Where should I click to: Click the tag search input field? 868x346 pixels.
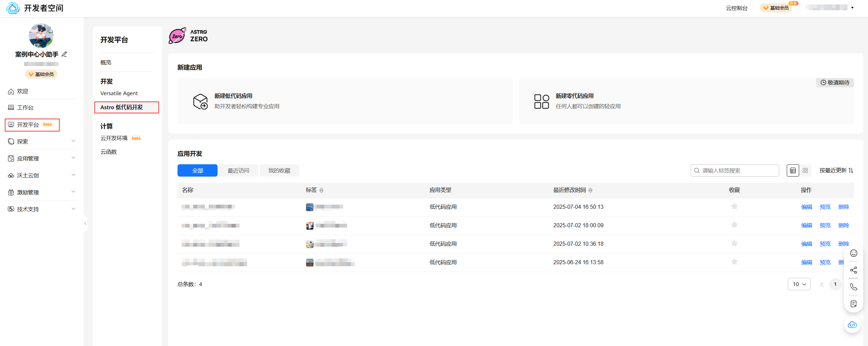[737, 170]
